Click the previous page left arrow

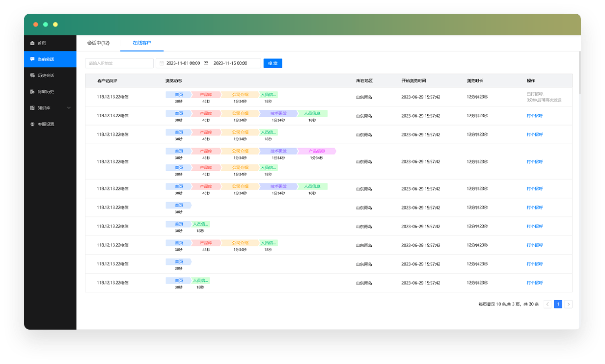coord(548,304)
